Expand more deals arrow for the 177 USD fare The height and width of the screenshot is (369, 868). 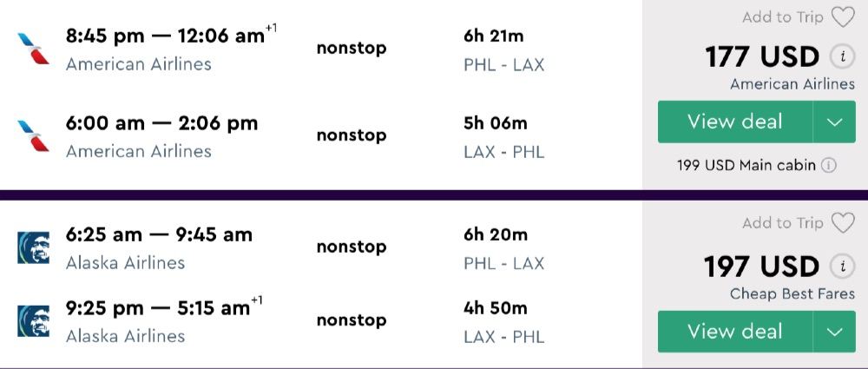[835, 122]
